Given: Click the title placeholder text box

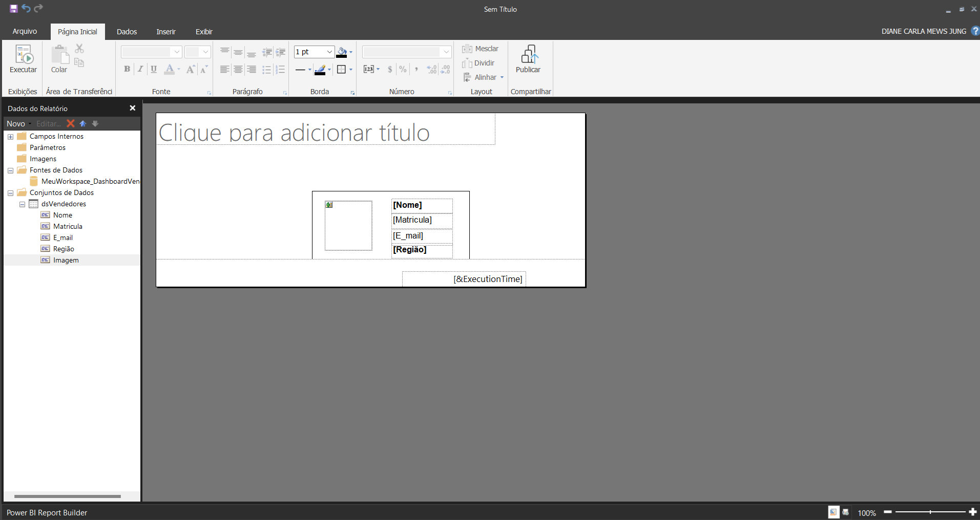Looking at the screenshot, I should (326, 129).
